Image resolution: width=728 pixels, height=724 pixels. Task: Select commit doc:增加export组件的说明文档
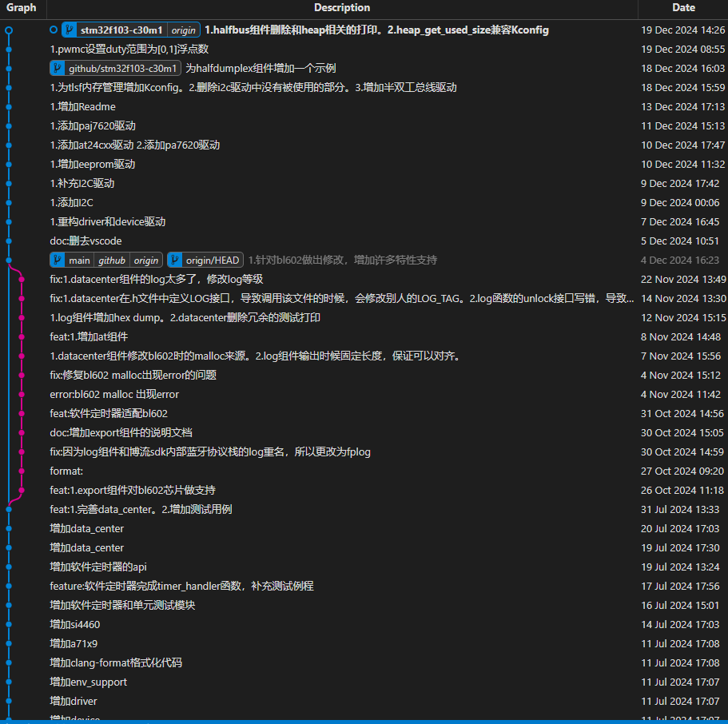tap(121, 433)
